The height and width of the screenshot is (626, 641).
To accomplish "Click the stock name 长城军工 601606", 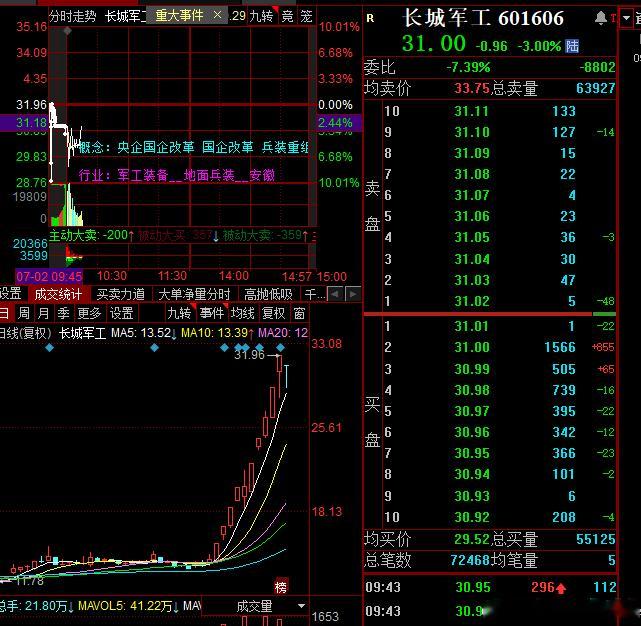I will click(484, 18).
